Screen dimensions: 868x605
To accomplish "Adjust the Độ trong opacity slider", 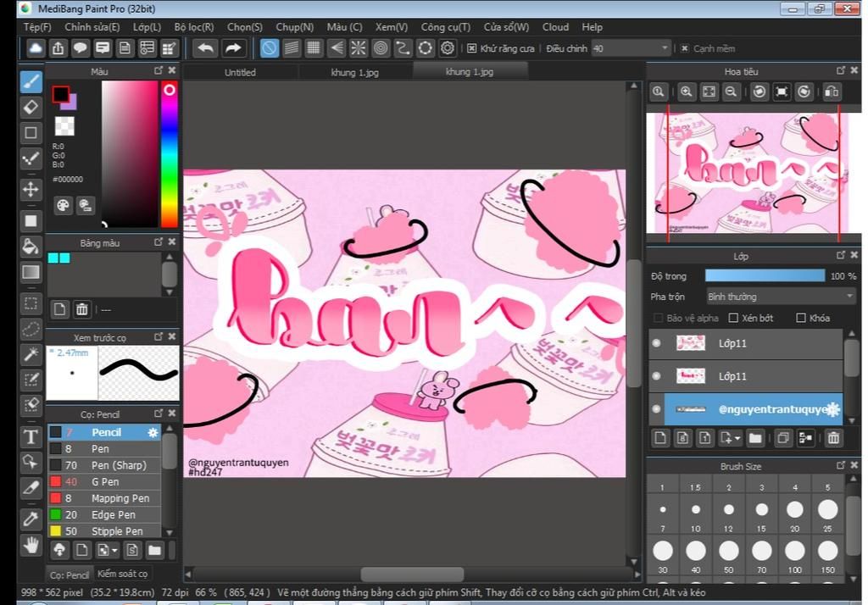I will [x=765, y=275].
